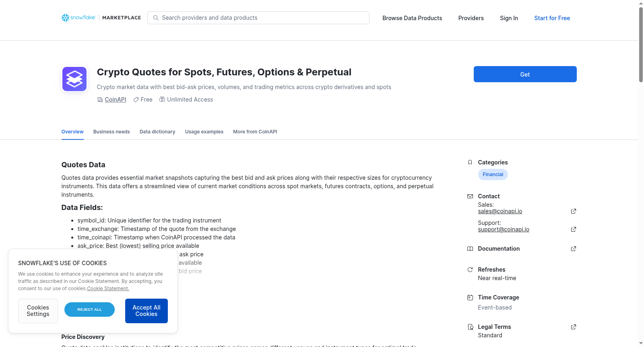Click the Documentation book icon

pos(470,249)
